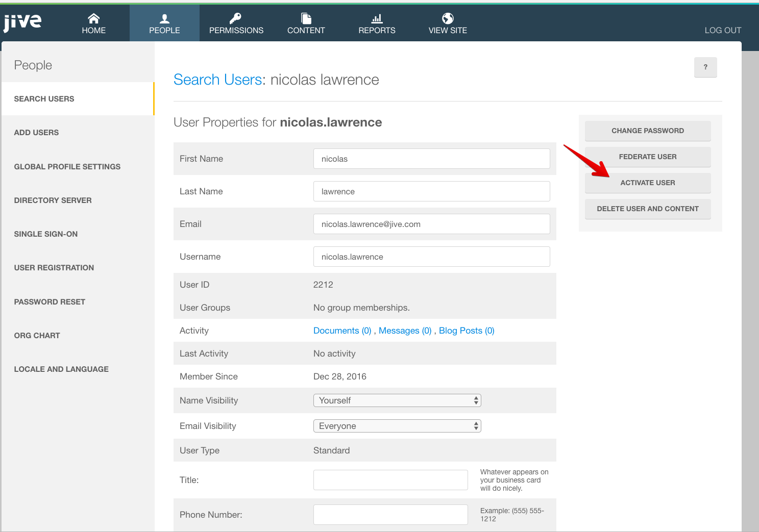Screen dimensions: 759x532
Task: Open the Documents (0) activity link
Action: (x=342, y=331)
